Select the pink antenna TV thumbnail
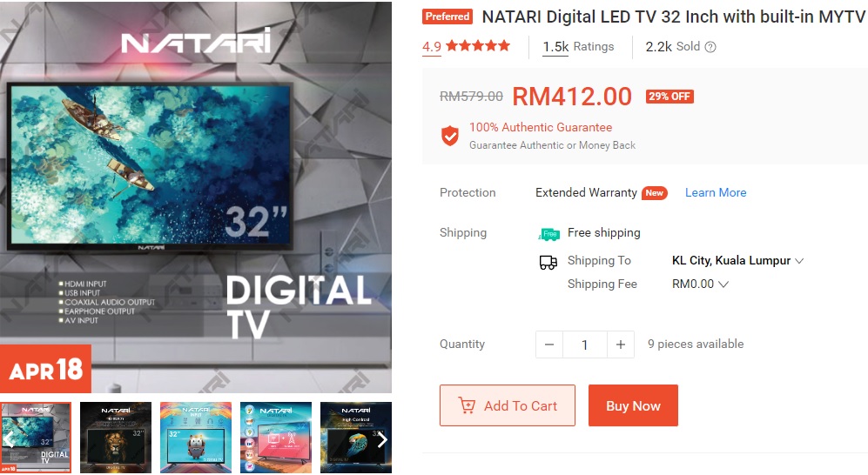868x475 pixels. (276, 438)
